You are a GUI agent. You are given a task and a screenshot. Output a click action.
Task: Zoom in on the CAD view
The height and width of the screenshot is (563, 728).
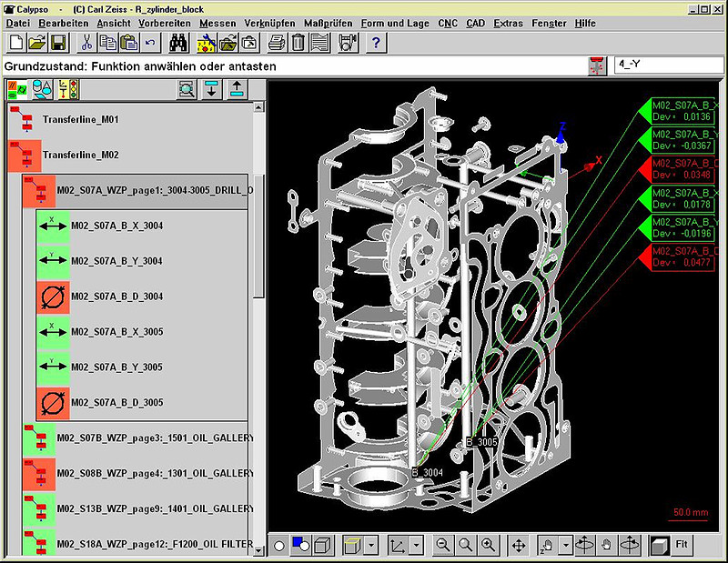point(488,545)
